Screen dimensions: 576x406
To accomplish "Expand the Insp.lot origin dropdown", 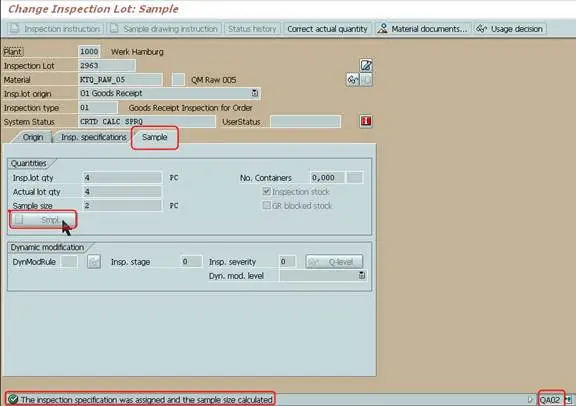I will 255,93.
